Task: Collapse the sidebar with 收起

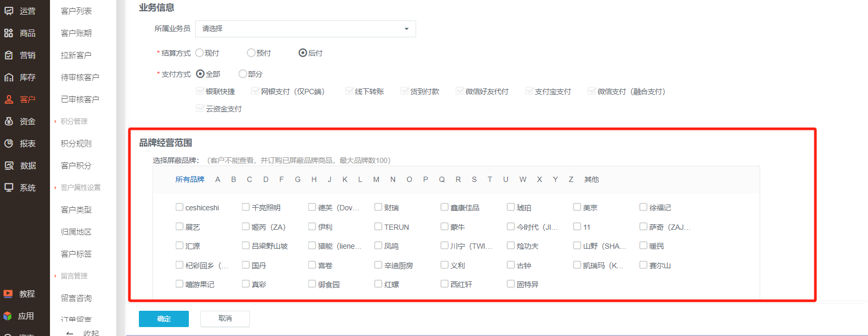Action: (83, 333)
